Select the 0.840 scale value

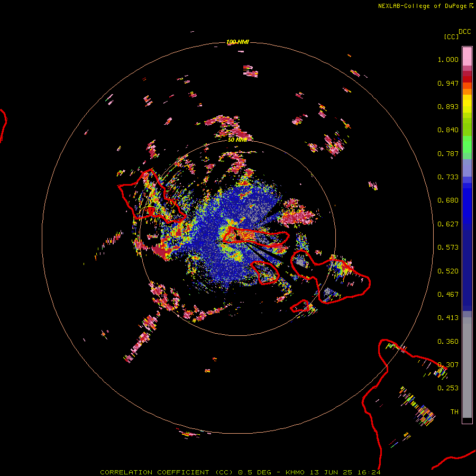pos(448,130)
